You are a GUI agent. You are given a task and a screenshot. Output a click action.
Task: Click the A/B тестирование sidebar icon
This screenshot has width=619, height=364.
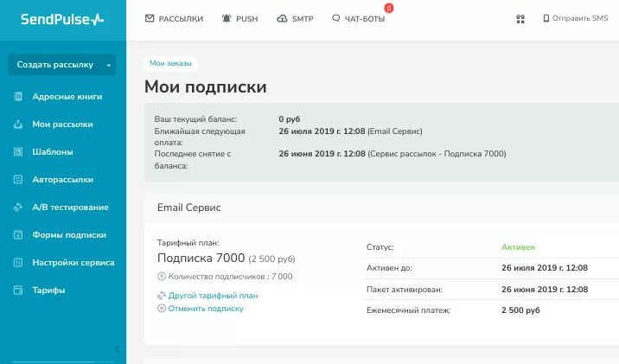pyautogui.click(x=18, y=207)
